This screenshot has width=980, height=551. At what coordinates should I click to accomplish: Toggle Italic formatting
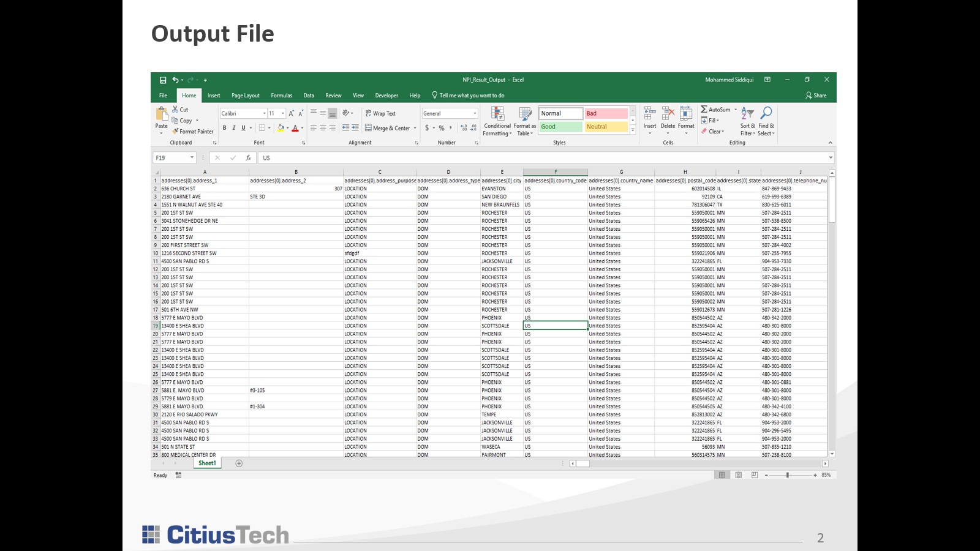pyautogui.click(x=233, y=128)
